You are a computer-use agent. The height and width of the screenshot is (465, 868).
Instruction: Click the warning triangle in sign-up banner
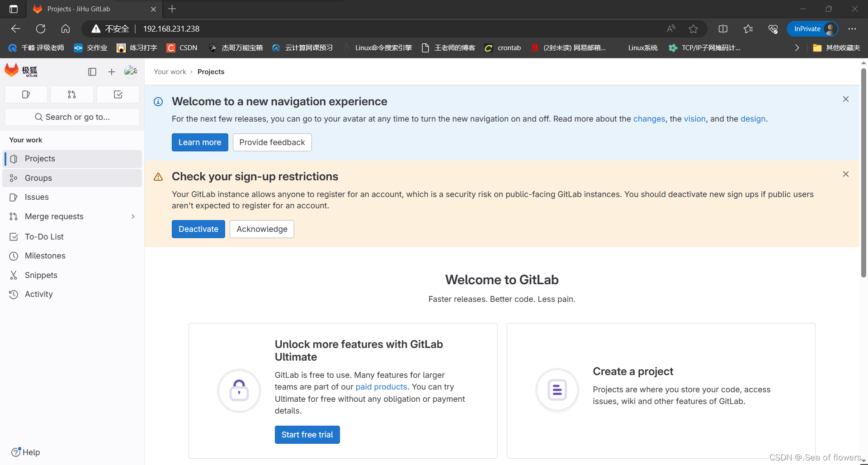tap(158, 177)
